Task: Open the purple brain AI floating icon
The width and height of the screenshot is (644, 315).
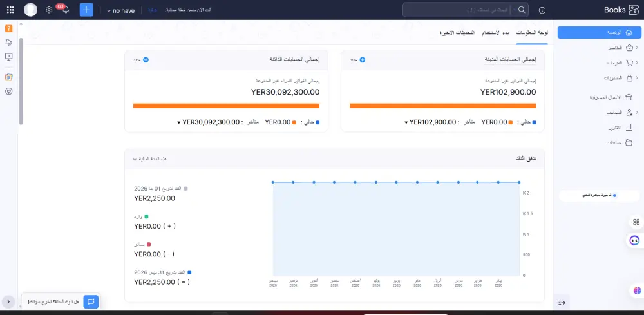Action: tap(637, 291)
